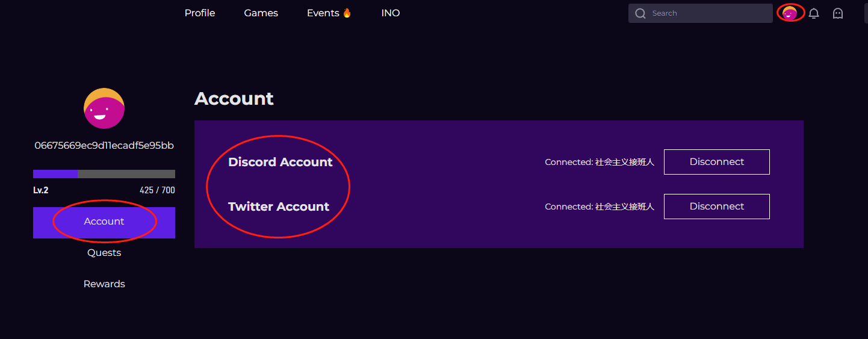Switch to the Quests section

[x=104, y=253]
